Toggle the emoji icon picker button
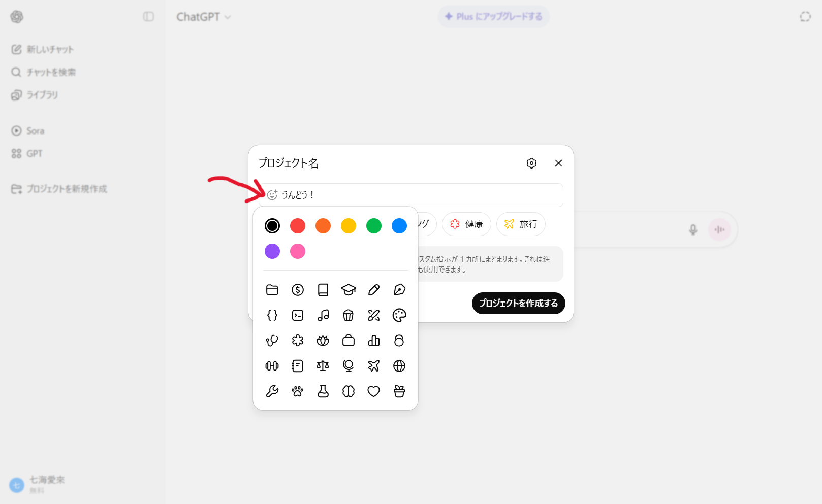The width and height of the screenshot is (822, 504). (x=272, y=195)
